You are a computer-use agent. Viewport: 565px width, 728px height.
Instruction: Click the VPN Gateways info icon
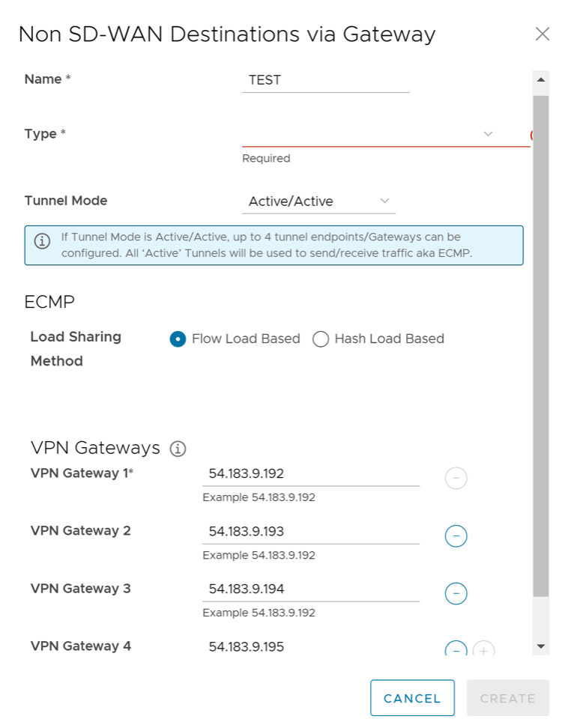click(x=178, y=449)
